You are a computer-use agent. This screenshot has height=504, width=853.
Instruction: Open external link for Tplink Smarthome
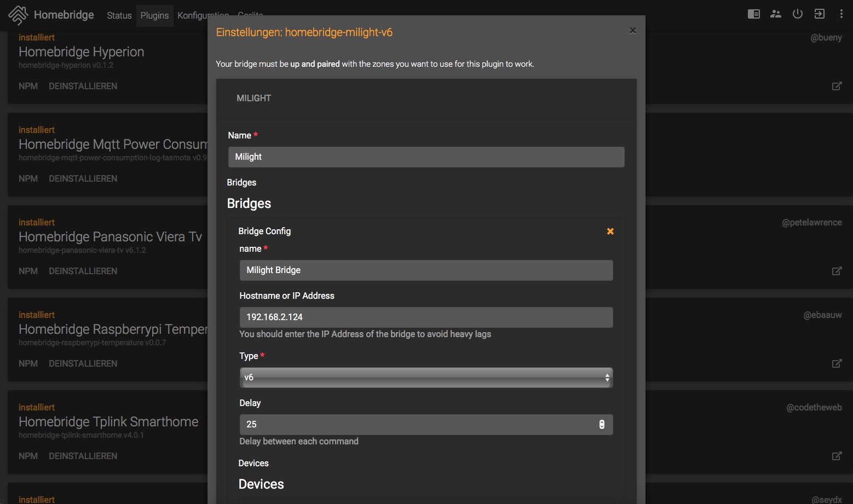click(x=837, y=456)
